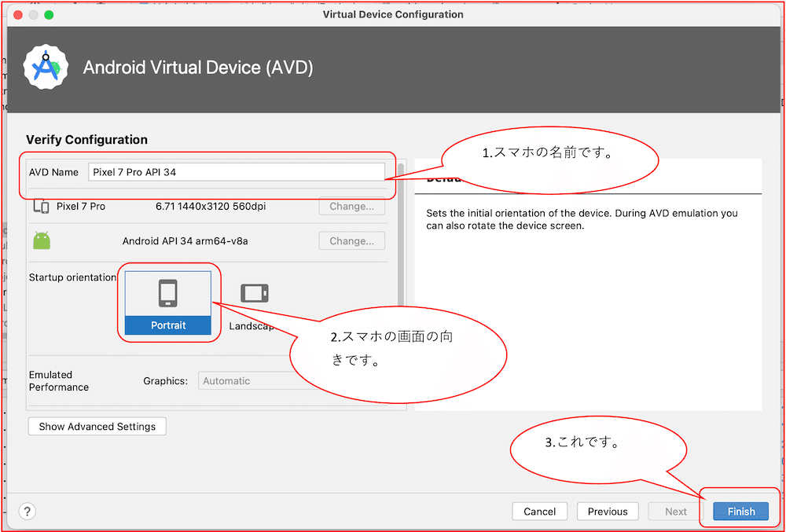Go back with the Previous button
The image size is (786, 532).
[x=608, y=512]
